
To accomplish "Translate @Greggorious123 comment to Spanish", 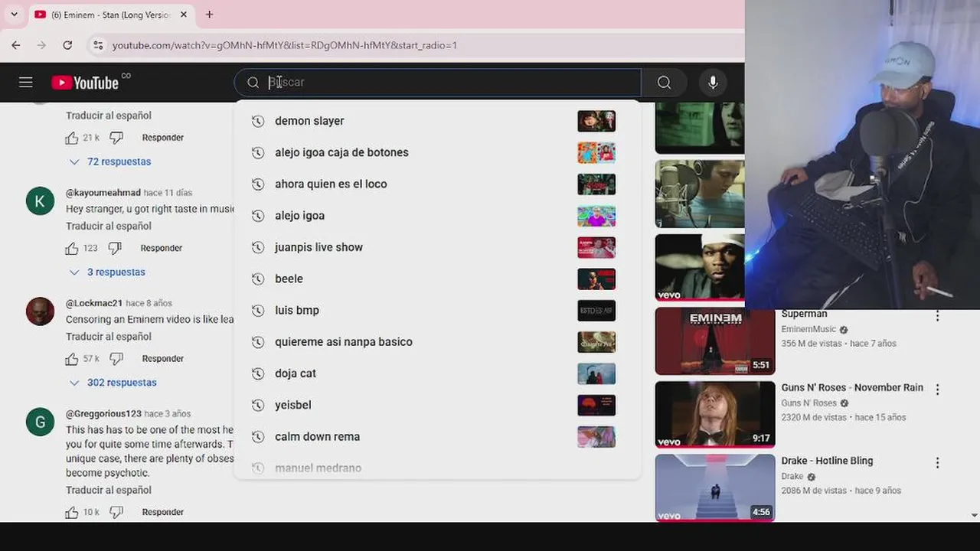I will tap(109, 490).
